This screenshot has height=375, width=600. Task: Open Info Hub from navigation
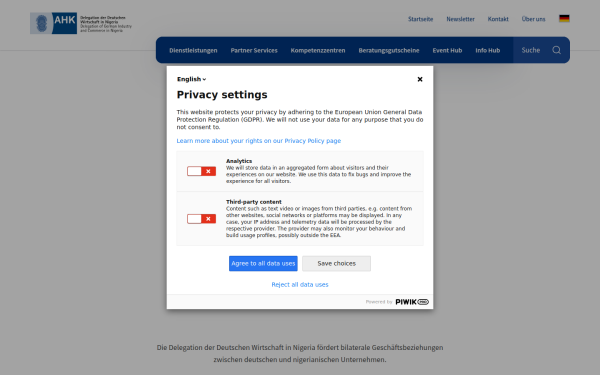point(488,51)
